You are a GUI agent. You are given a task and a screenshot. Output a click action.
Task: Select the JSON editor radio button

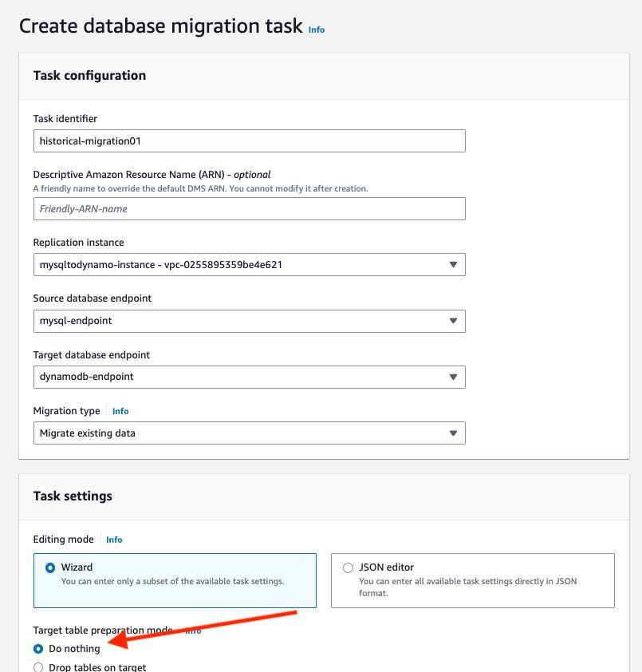(x=348, y=568)
